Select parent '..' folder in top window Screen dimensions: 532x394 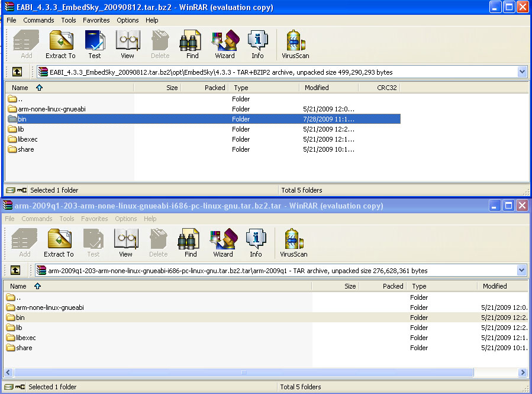click(204, 99)
